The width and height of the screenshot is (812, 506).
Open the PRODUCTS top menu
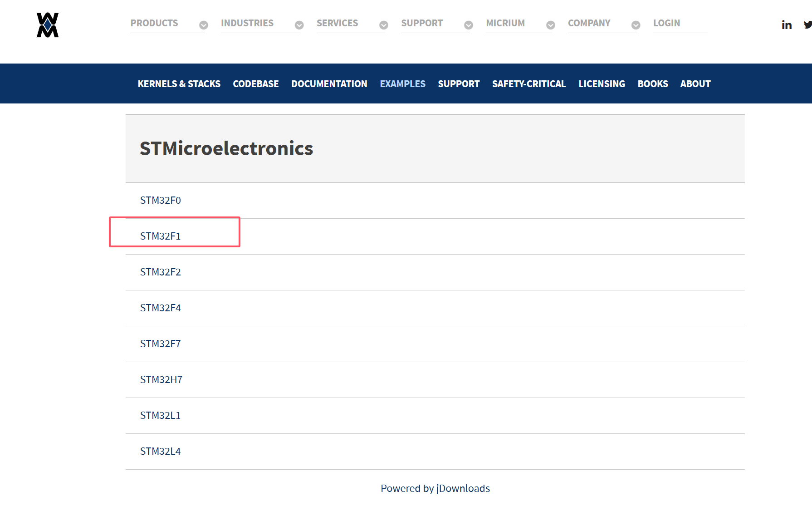pyautogui.click(x=154, y=23)
